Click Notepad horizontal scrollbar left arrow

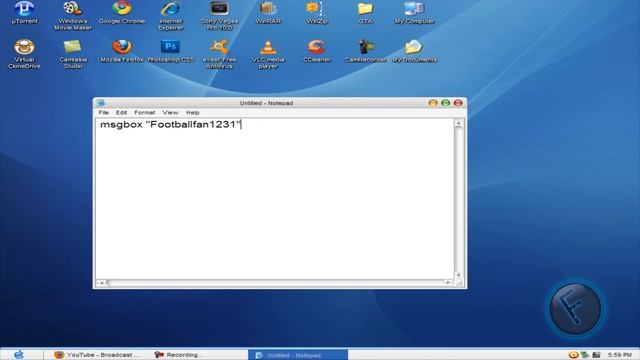[101, 282]
